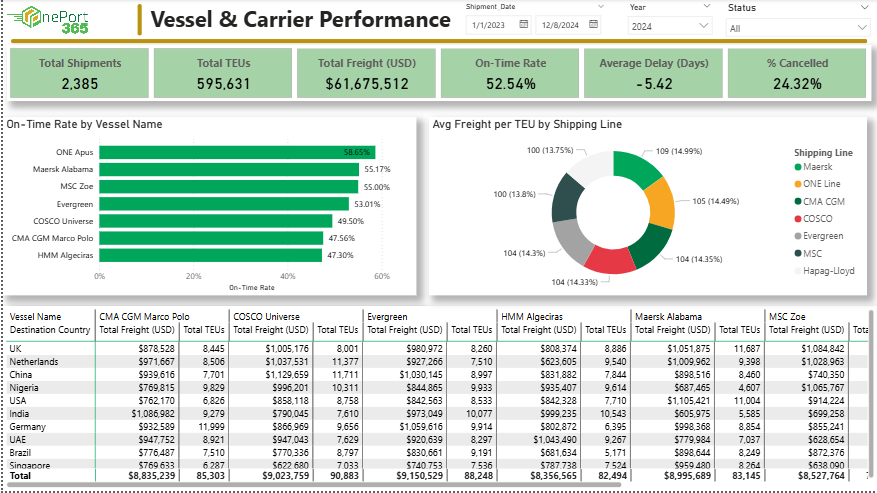Screen dimensions: 877x493
Task: Select Hapag-Lloyd legend marker
Action: point(798,271)
